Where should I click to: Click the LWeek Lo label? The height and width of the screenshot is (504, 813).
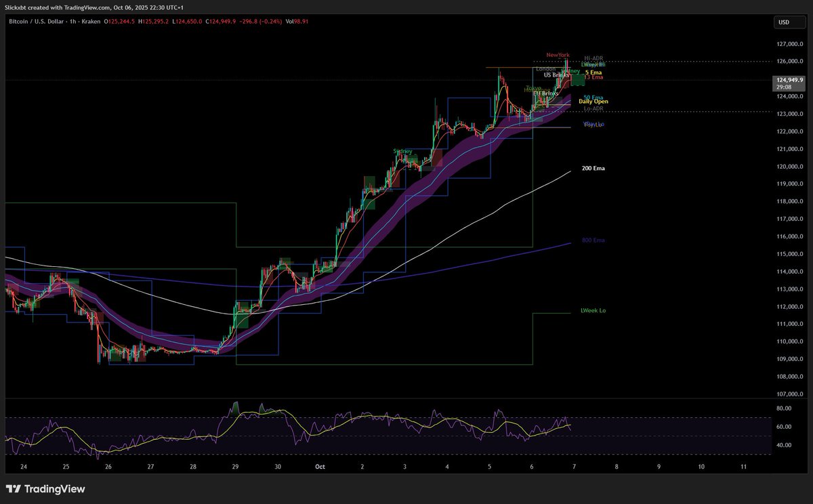(x=593, y=310)
